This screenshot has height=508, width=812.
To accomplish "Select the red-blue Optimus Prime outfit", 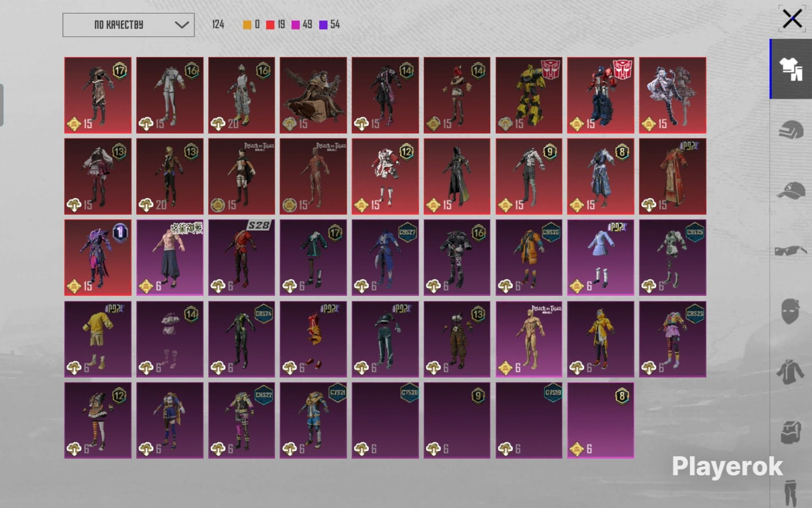I will [x=601, y=95].
